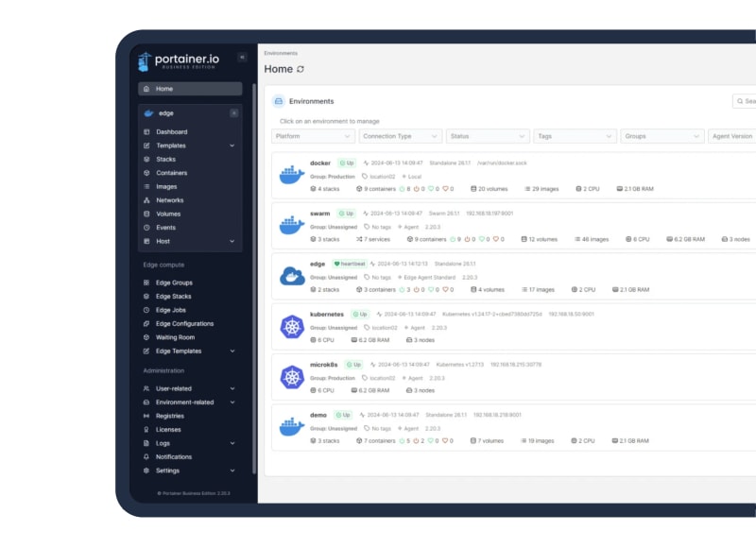Viewport: 756px width, 548px height.
Task: Open Containers in the sidebar
Action: pyautogui.click(x=171, y=173)
